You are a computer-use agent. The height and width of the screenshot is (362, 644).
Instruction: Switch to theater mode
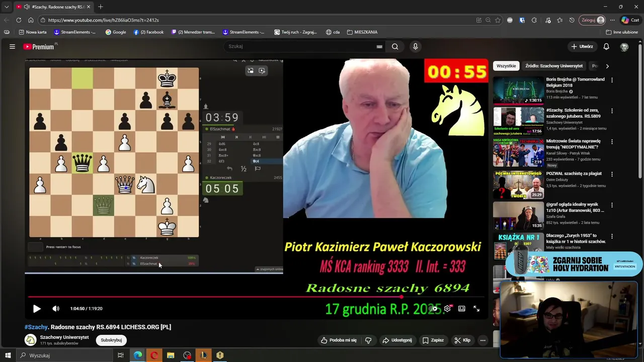(461, 309)
